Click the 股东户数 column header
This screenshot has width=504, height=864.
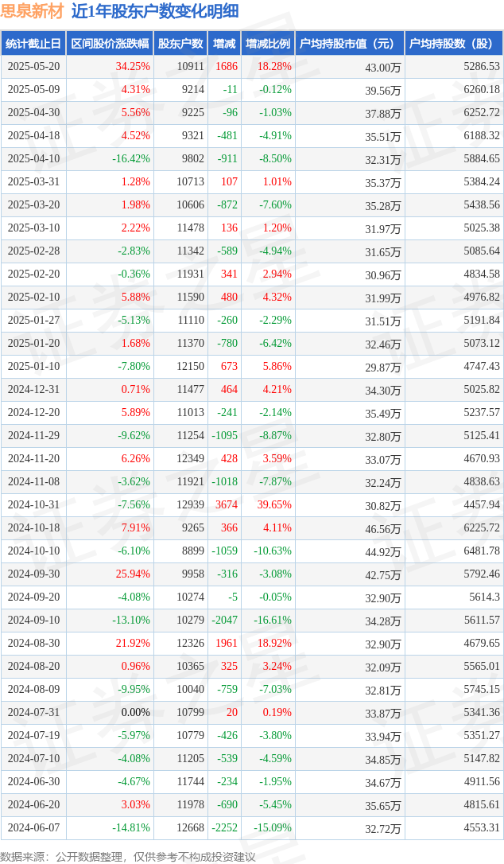(180, 44)
